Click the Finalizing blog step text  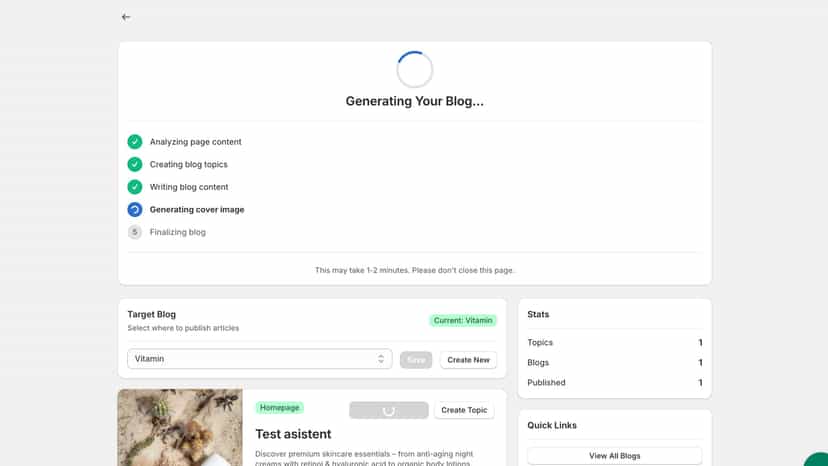pyautogui.click(x=178, y=232)
